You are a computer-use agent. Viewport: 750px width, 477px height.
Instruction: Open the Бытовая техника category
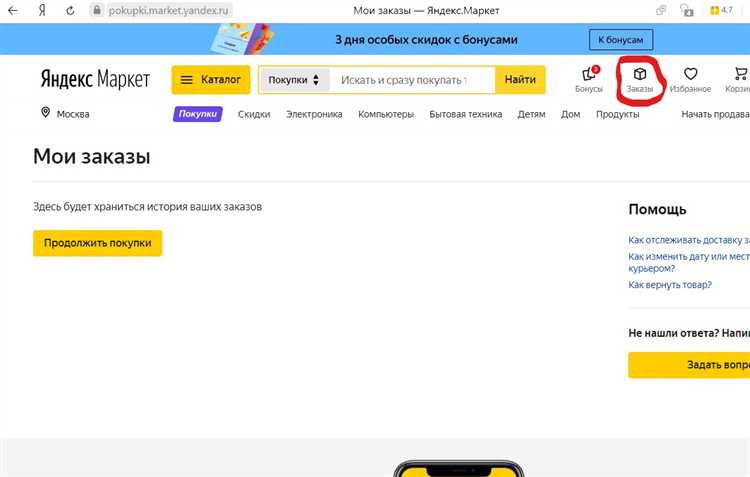click(x=465, y=114)
